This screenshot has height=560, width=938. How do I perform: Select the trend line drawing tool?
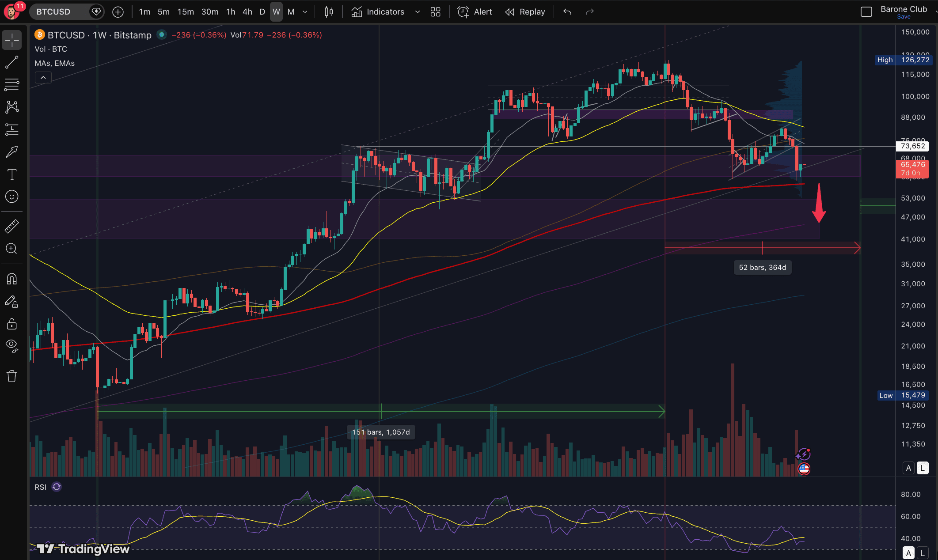[x=12, y=62]
